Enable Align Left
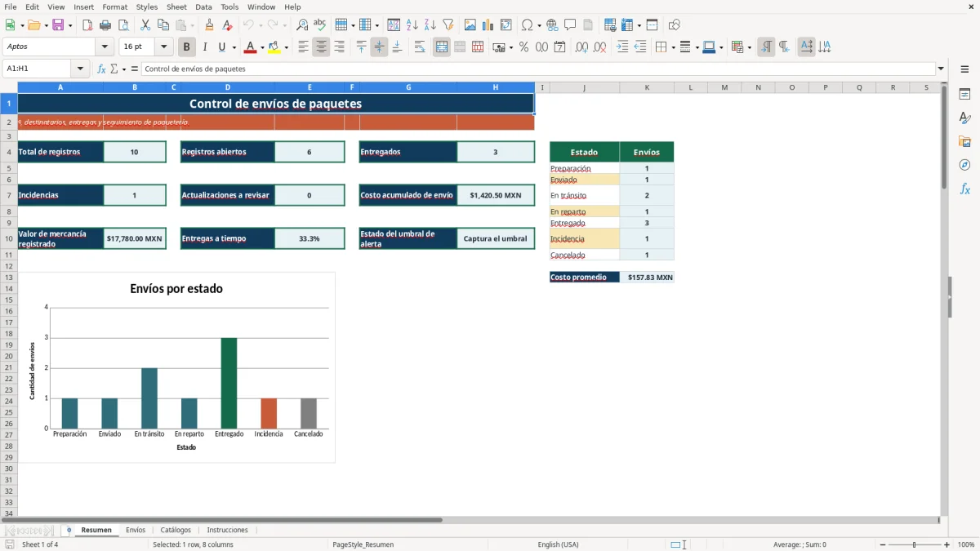The image size is (980, 551). (303, 47)
